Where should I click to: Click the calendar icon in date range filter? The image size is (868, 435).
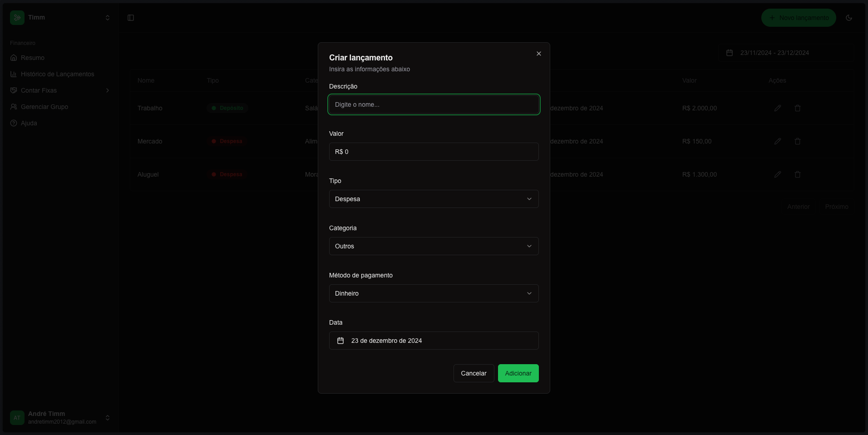730,53
